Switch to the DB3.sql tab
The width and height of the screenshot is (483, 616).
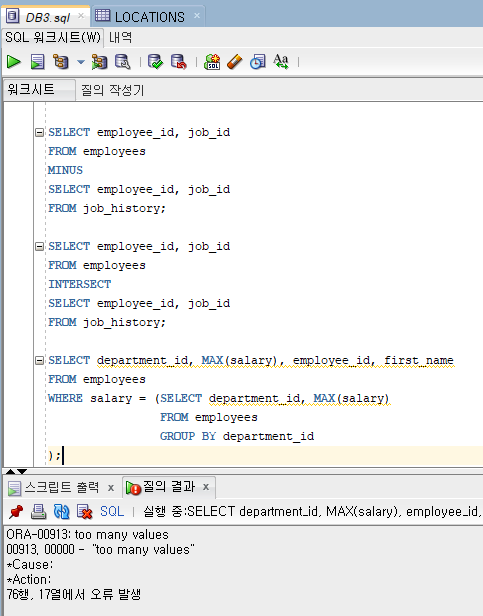click(47, 18)
